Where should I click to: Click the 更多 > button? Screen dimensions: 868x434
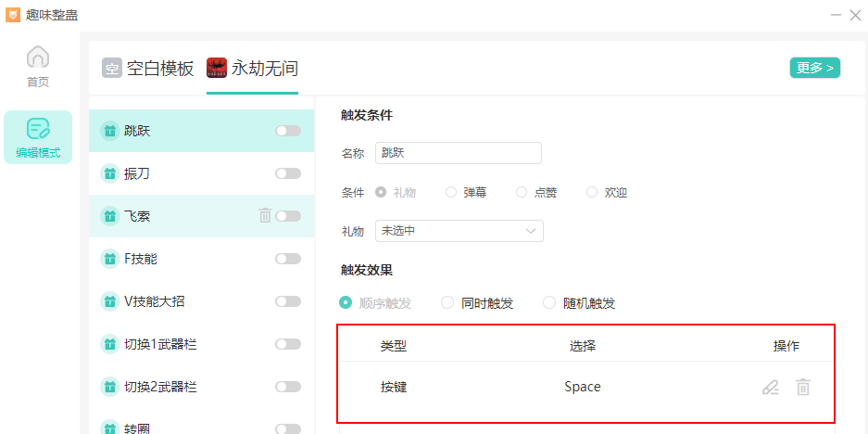[x=814, y=68]
